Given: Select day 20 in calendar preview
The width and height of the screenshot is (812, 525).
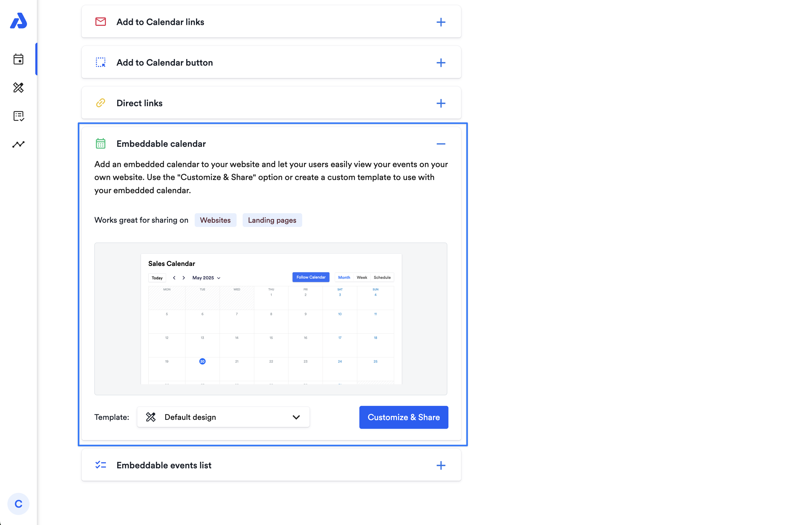Looking at the screenshot, I should click(x=202, y=361).
